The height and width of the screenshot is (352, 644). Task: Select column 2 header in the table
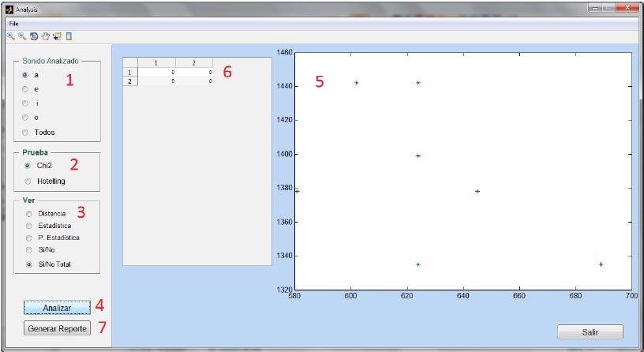coord(193,62)
